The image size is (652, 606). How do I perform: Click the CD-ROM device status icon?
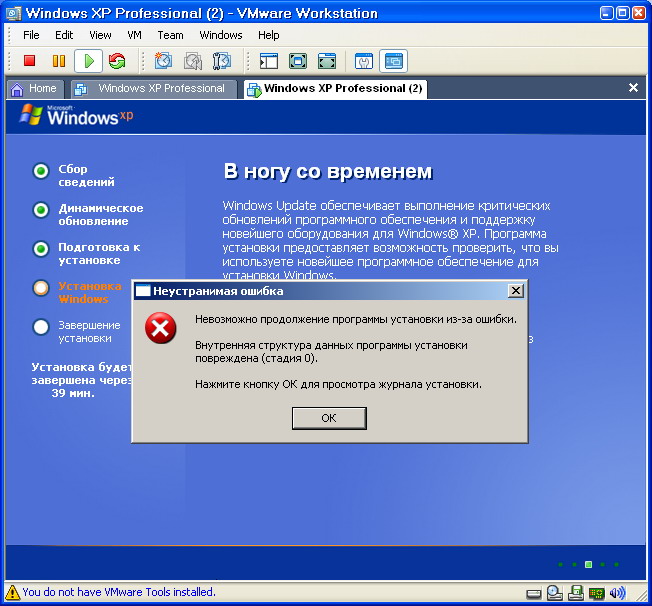(x=552, y=592)
